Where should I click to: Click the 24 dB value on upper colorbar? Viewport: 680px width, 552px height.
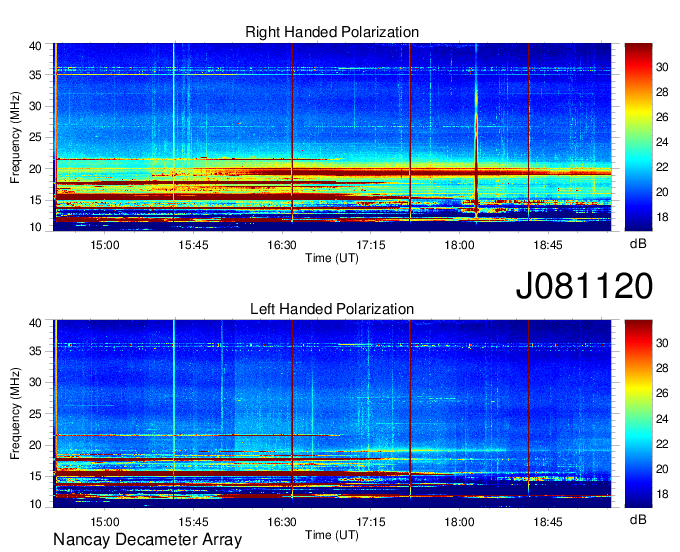tap(662, 142)
